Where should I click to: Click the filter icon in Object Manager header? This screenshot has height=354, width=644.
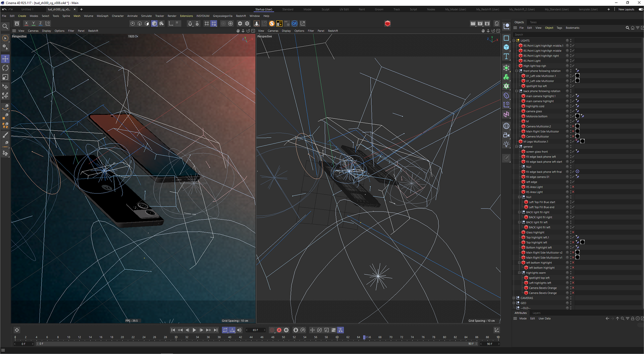tap(638, 28)
